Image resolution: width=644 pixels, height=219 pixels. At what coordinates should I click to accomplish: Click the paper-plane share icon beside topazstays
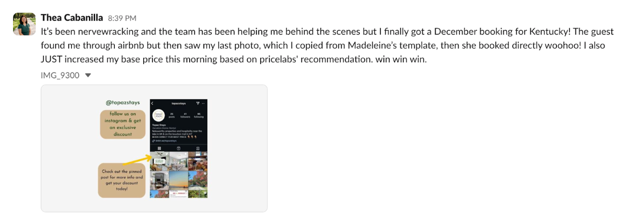pos(197,103)
